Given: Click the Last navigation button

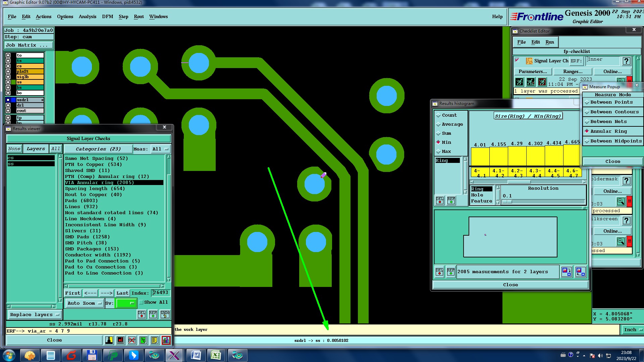Looking at the screenshot, I should pos(122,293).
